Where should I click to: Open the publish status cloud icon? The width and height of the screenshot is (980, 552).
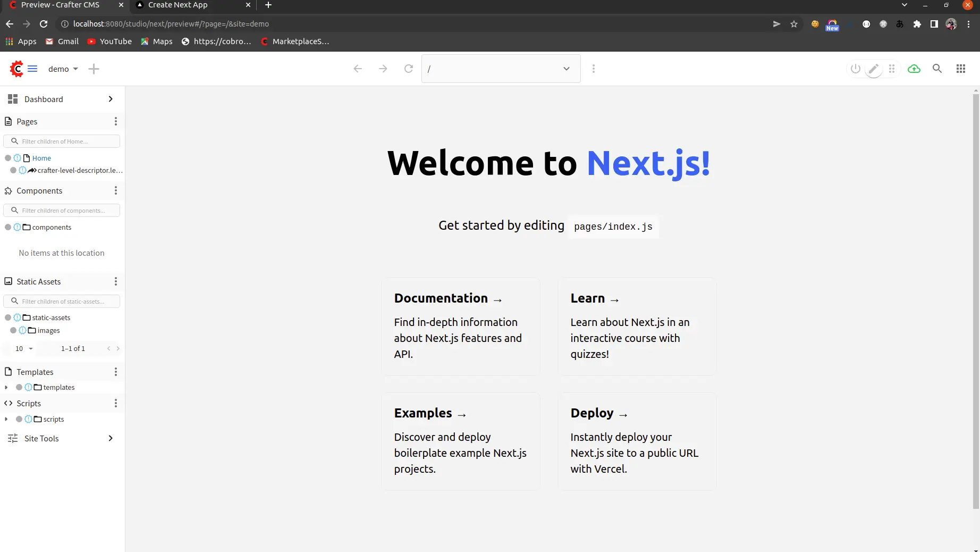pyautogui.click(x=914, y=69)
